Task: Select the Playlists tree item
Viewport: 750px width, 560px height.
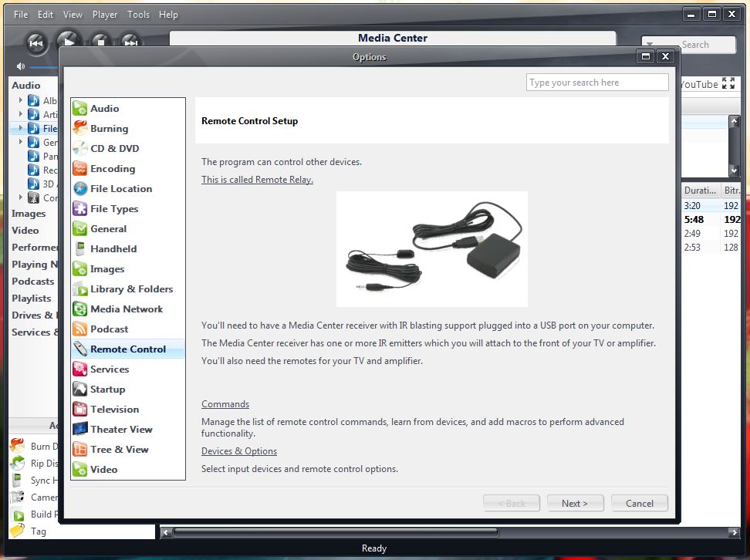Action: [32, 298]
